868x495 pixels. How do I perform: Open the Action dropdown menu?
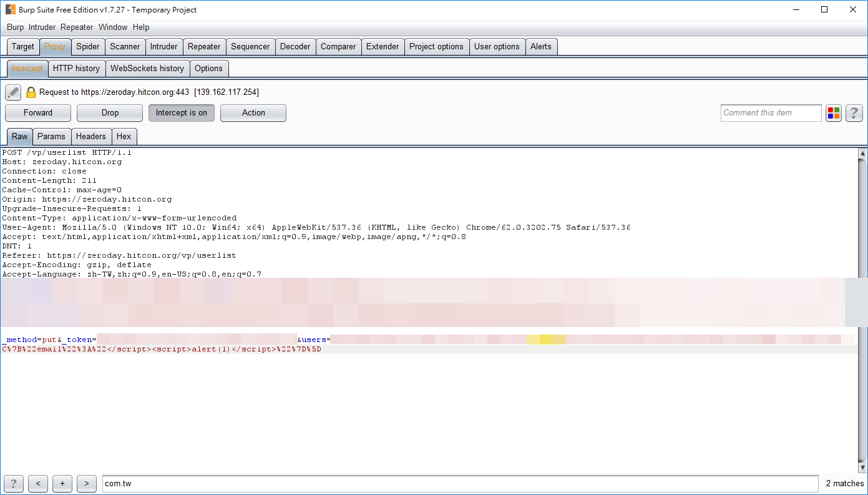(253, 113)
